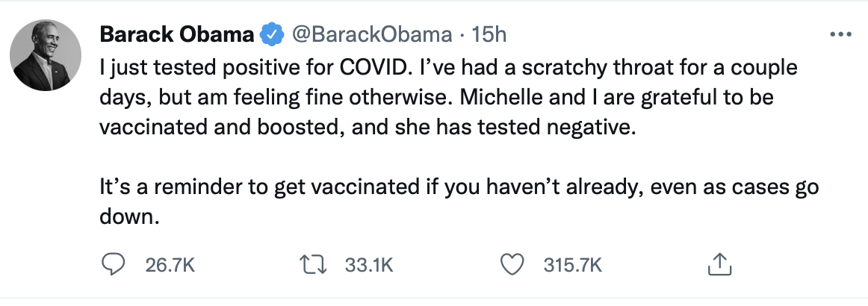
Task: Click the 315.7K likes count
Action: point(572,266)
